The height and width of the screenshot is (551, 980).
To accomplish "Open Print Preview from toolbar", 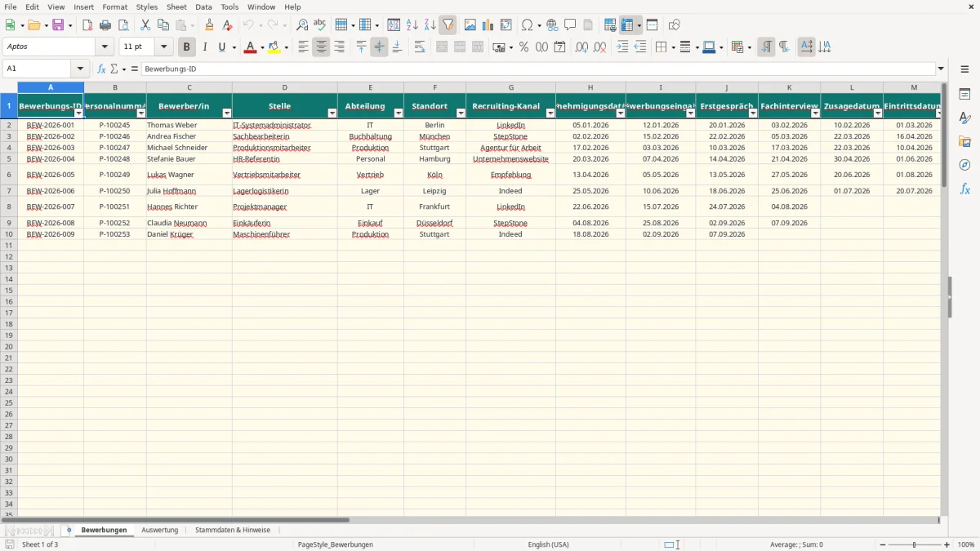I will pyautogui.click(x=123, y=25).
